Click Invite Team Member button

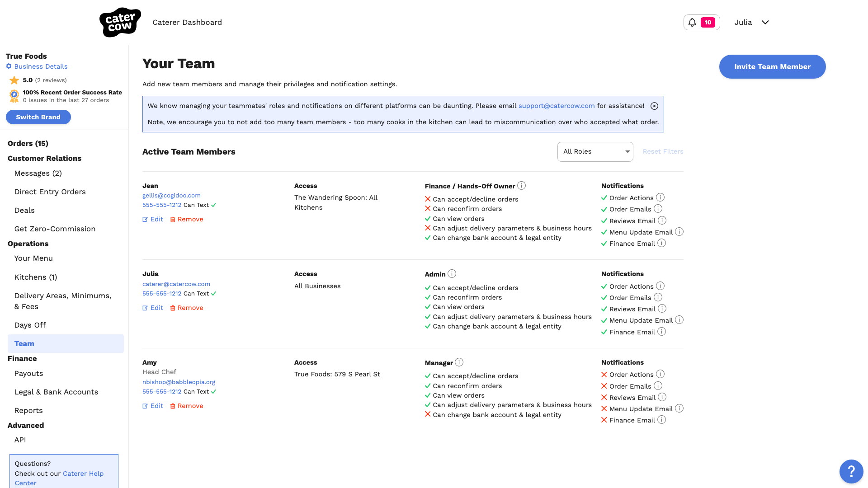[x=772, y=66]
